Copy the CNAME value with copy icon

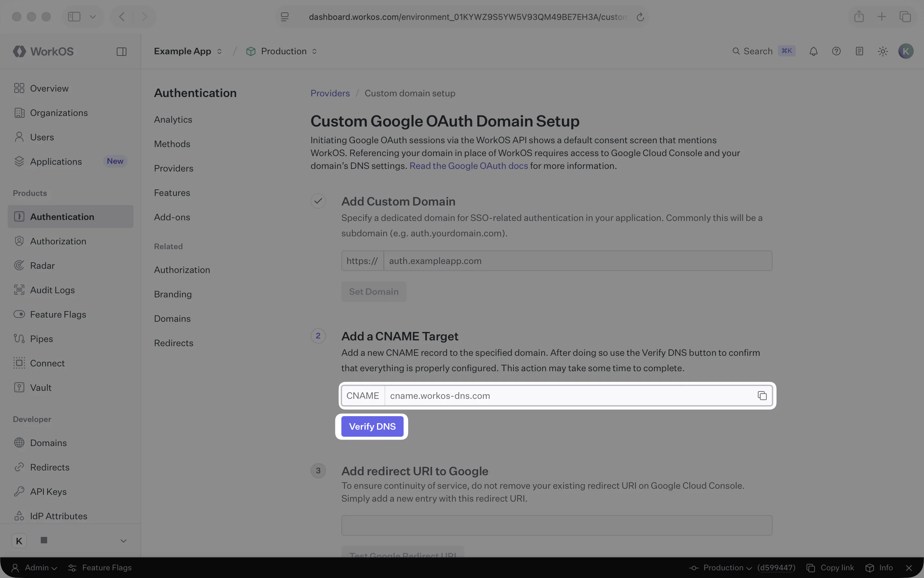point(762,396)
